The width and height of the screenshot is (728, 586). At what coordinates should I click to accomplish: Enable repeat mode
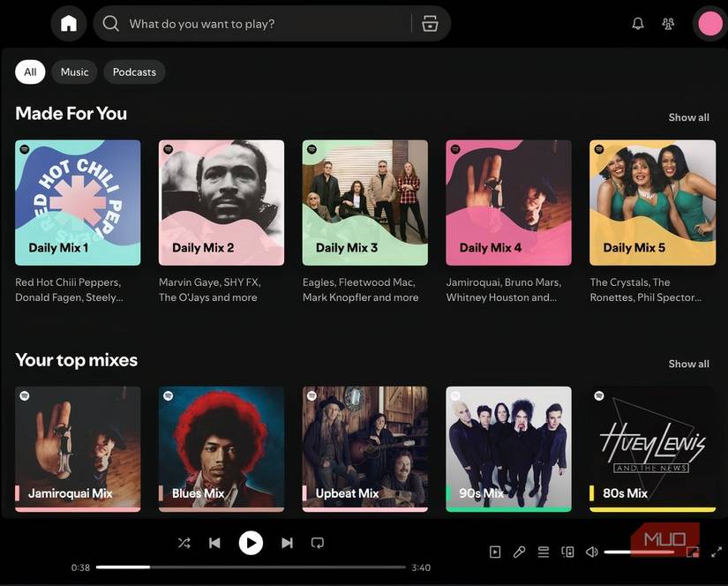click(x=318, y=543)
